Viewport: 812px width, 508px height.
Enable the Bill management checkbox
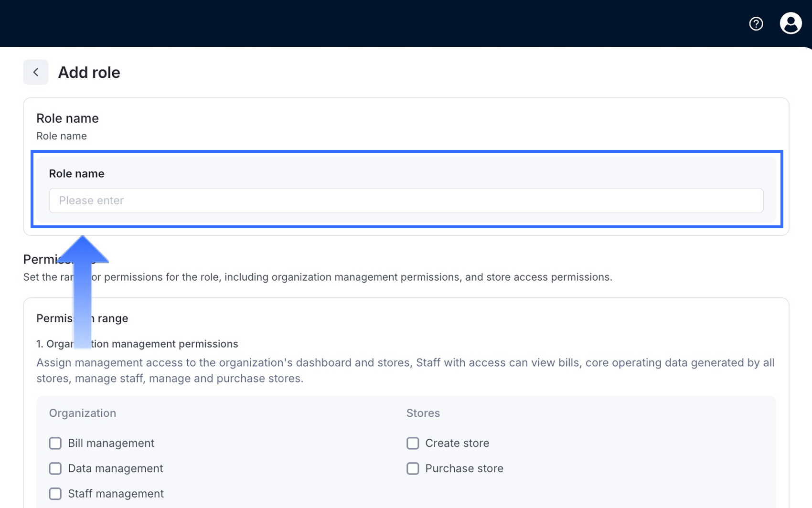tap(55, 443)
